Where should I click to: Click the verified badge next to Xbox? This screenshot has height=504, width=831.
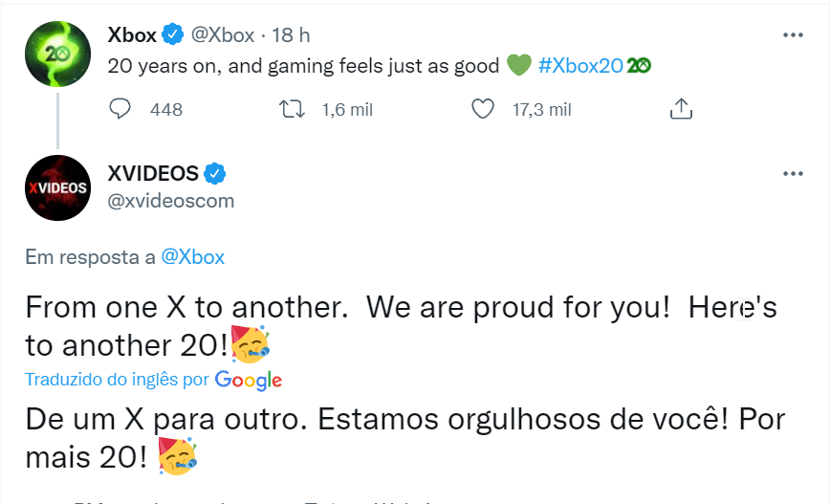172,35
